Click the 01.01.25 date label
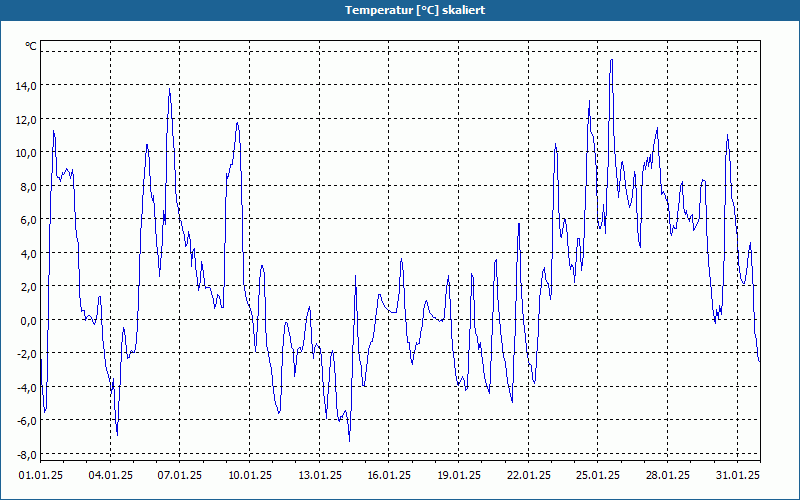Image resolution: width=800 pixels, height=500 pixels. pos(41,475)
